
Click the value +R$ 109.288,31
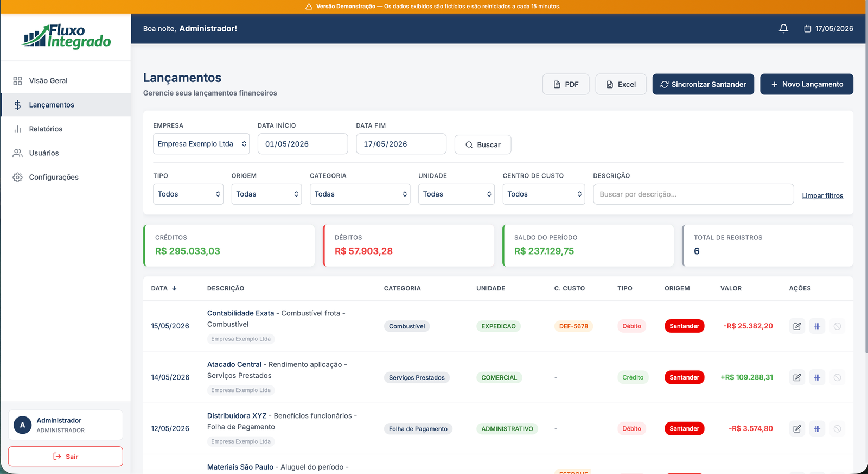(x=746, y=377)
